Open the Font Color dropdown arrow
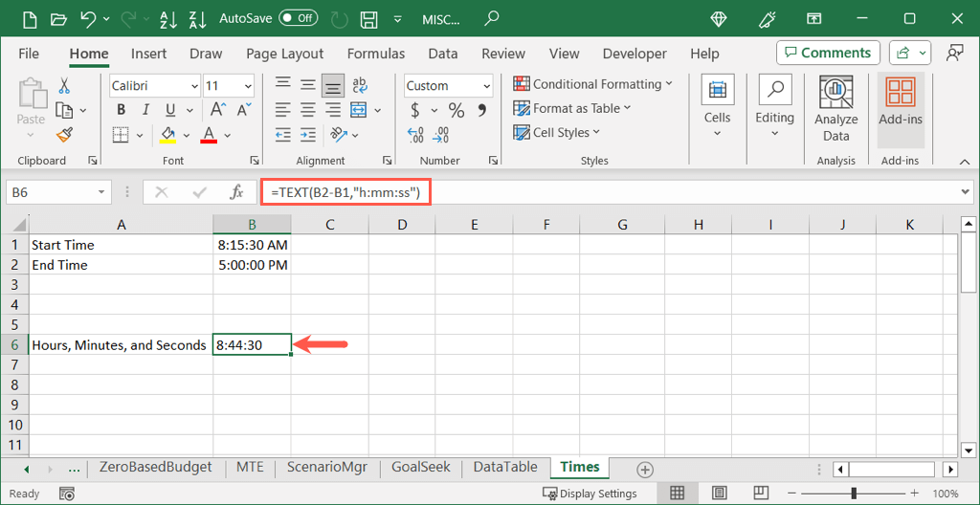The image size is (980, 505). click(x=228, y=135)
